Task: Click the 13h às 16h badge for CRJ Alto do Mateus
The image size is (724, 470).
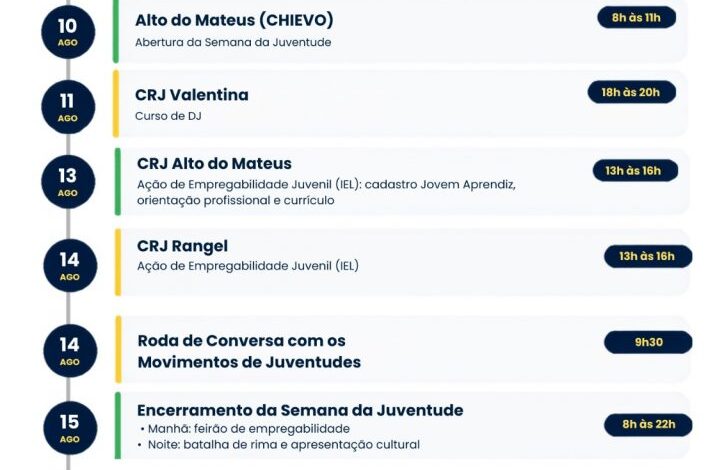Action: click(x=635, y=171)
